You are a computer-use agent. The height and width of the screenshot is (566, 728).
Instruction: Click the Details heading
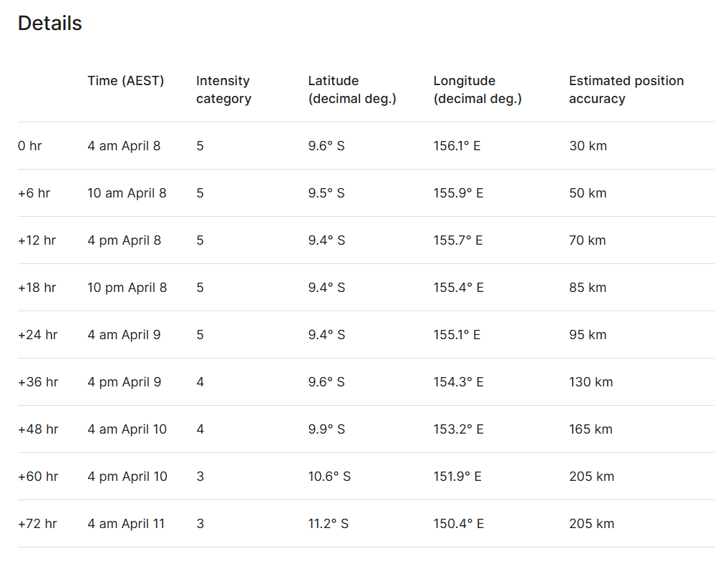[49, 24]
